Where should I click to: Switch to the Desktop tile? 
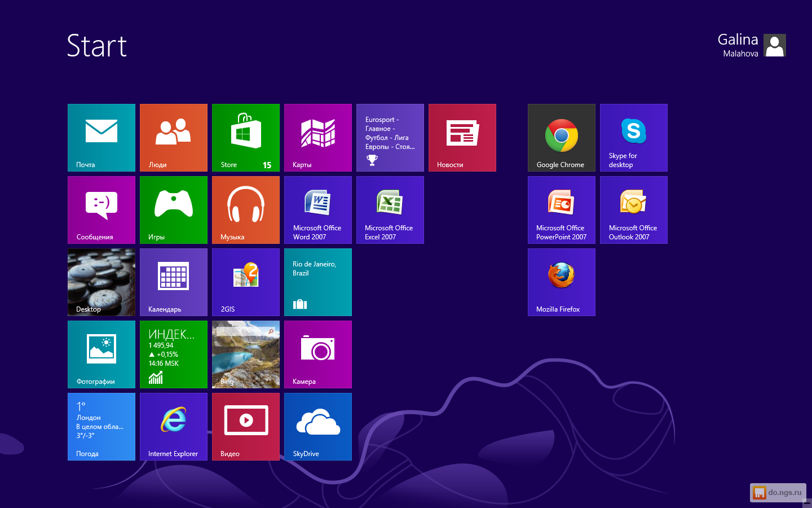tap(101, 282)
